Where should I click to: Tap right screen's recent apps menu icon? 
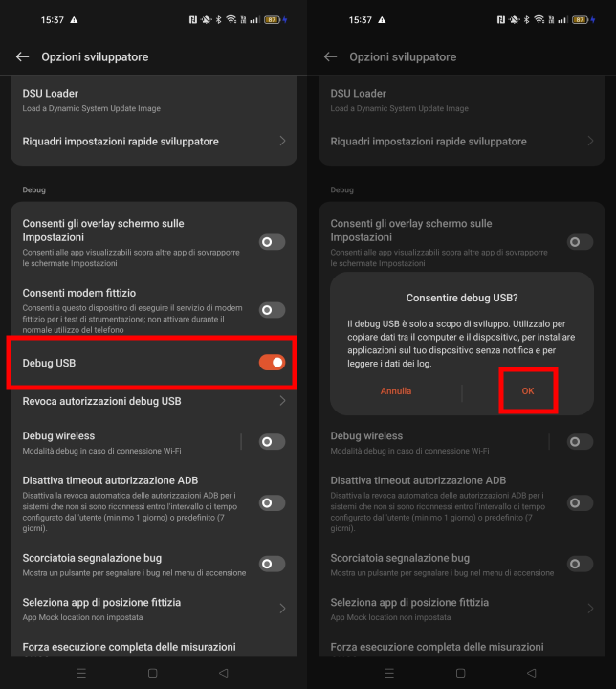pyautogui.click(x=389, y=673)
